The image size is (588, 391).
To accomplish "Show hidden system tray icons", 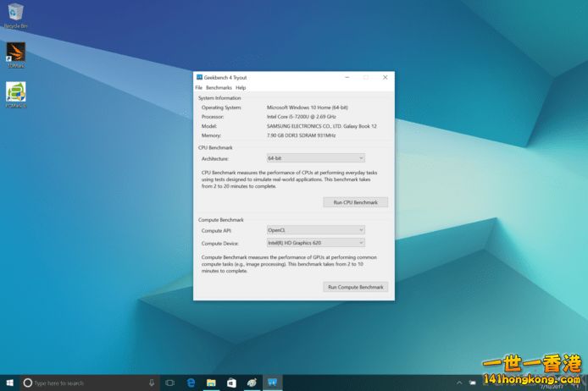I will [459, 383].
